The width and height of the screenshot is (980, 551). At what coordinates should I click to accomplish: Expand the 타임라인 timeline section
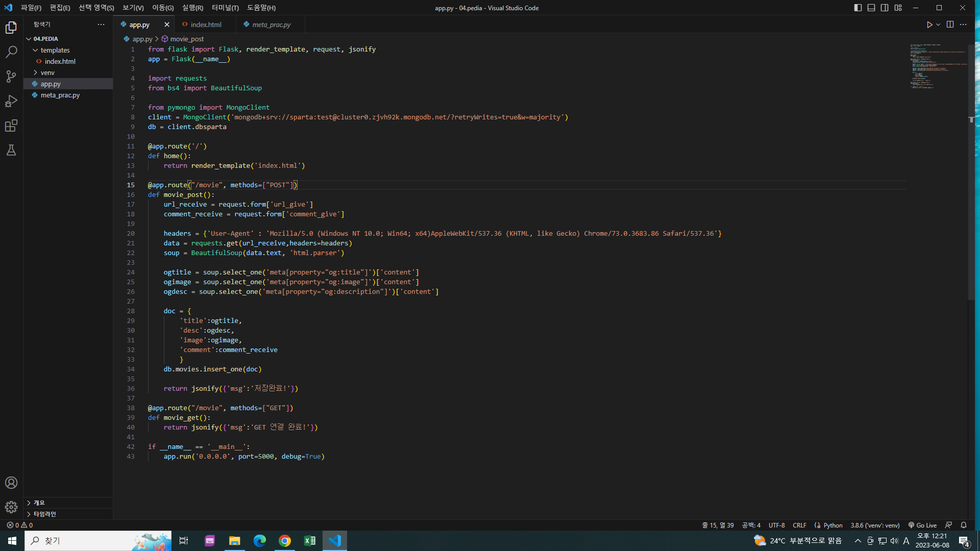tap(68, 514)
